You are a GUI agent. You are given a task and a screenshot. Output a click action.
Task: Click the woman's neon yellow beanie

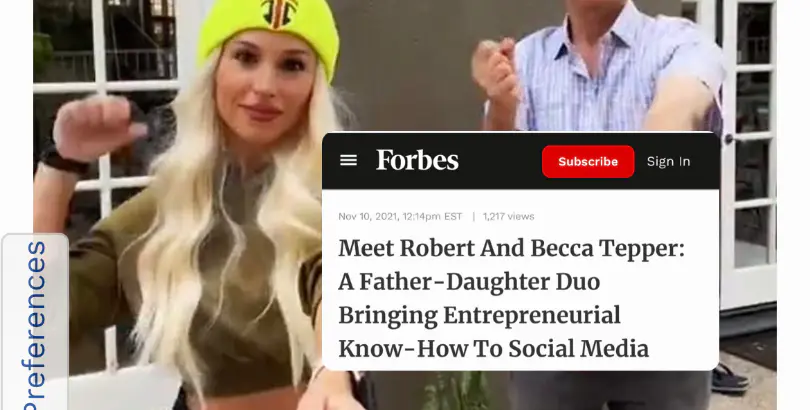268,31
